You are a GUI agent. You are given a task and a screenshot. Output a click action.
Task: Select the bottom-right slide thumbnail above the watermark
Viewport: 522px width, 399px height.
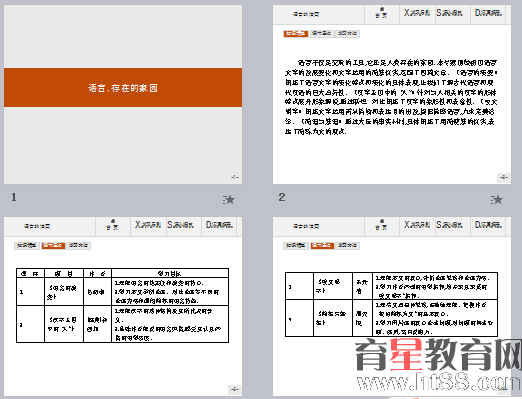pos(392,306)
